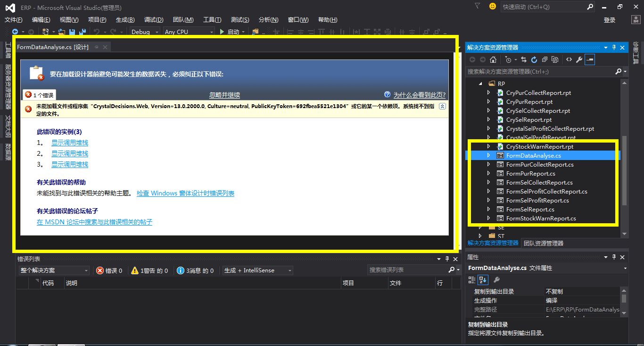Open the Tools menu
Image resolution: width=644 pixels, height=346 pixels.
(x=212, y=20)
